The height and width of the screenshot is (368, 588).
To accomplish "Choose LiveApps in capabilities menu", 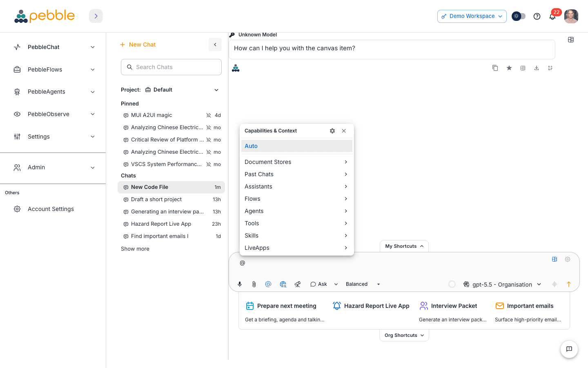I will tap(296, 248).
